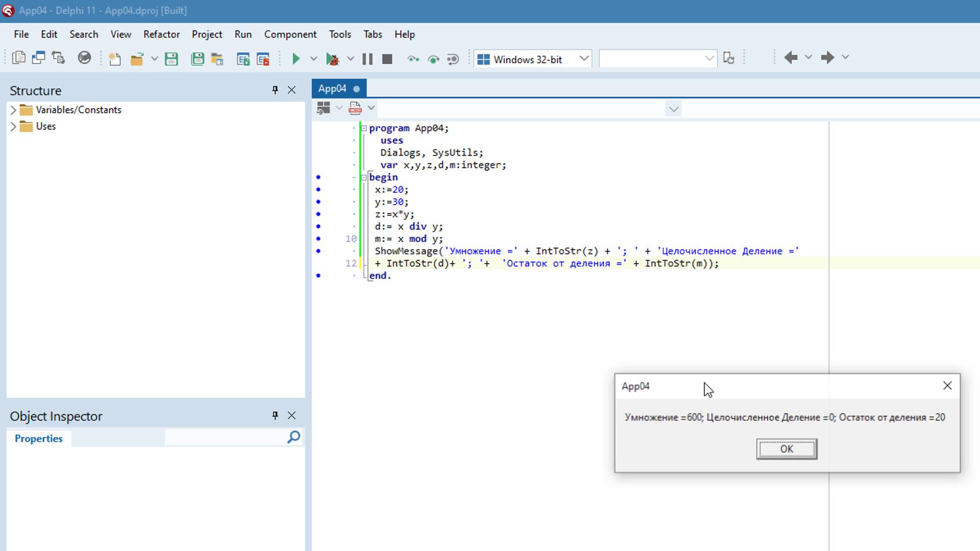Pin the Structure panel
This screenshot has width=980, height=551.
click(x=275, y=90)
